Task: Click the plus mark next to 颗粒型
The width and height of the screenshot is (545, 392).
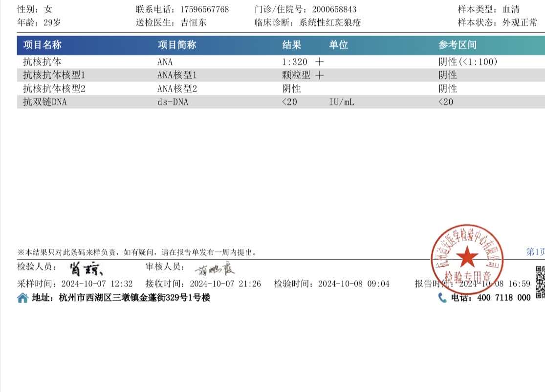Action: tap(320, 75)
